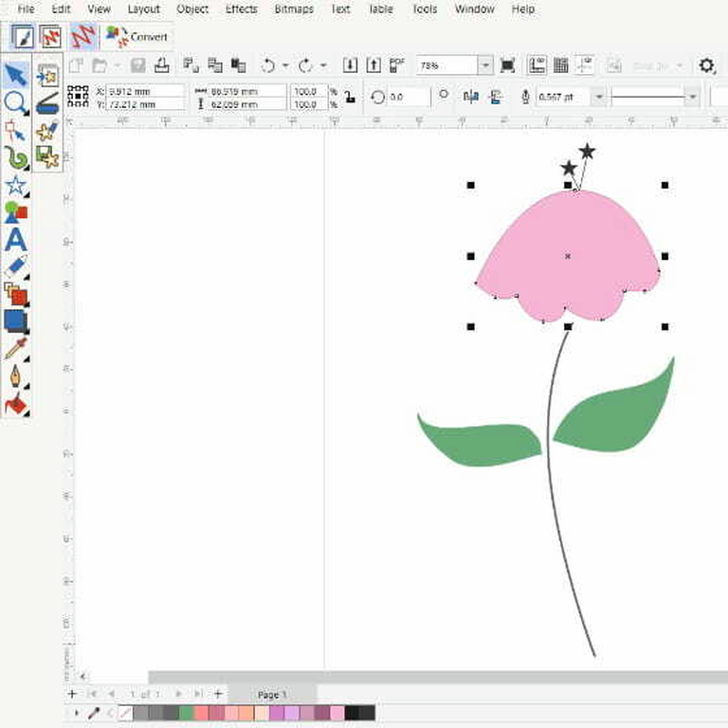Image resolution: width=728 pixels, height=728 pixels.
Task: Expand the outline width dropdown
Action: click(597, 97)
